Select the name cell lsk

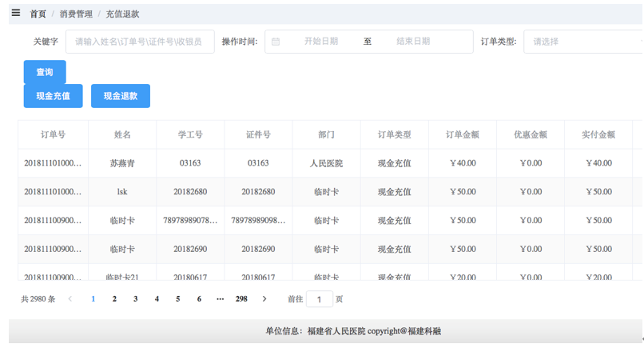coord(122,191)
